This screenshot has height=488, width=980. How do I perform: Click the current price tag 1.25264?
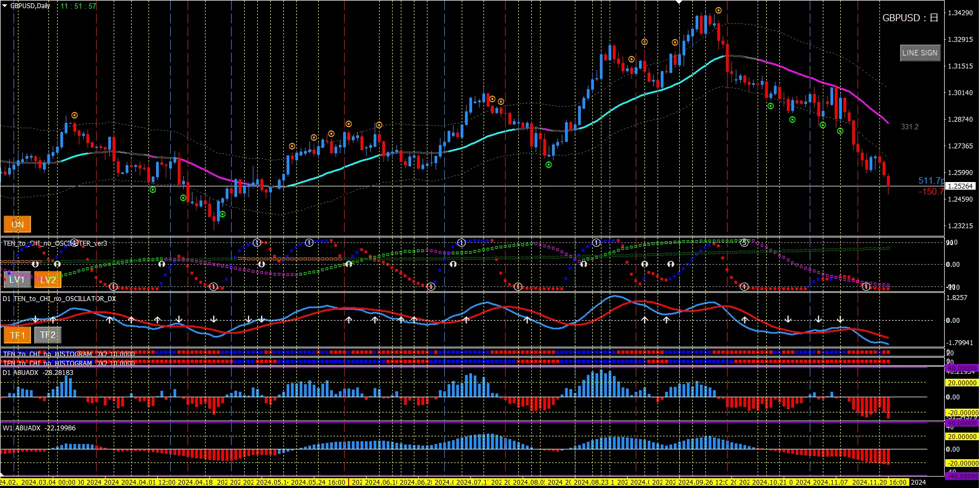pos(961,186)
